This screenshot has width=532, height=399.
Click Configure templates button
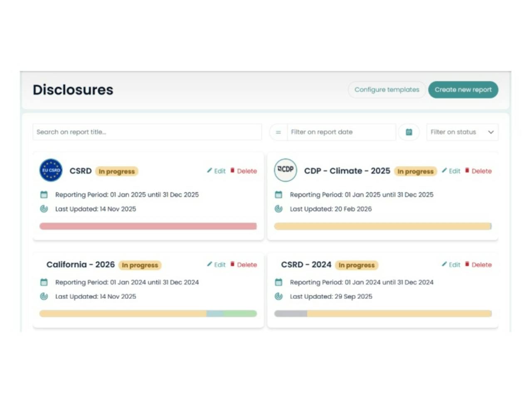click(x=387, y=90)
